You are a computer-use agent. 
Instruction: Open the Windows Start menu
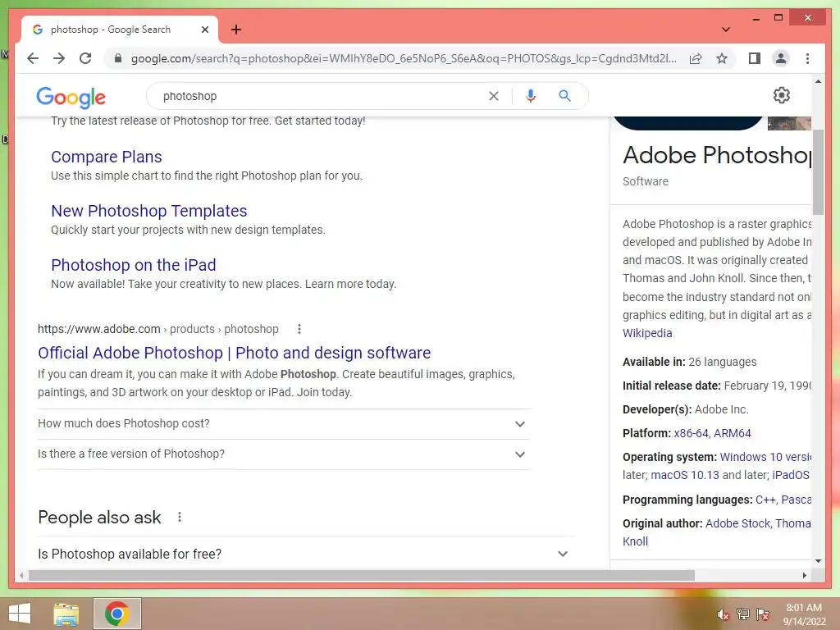click(x=20, y=614)
